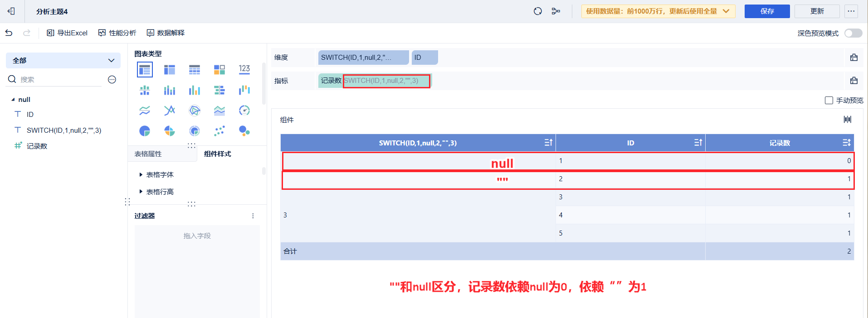Select the color block treemap chart type

click(219, 70)
